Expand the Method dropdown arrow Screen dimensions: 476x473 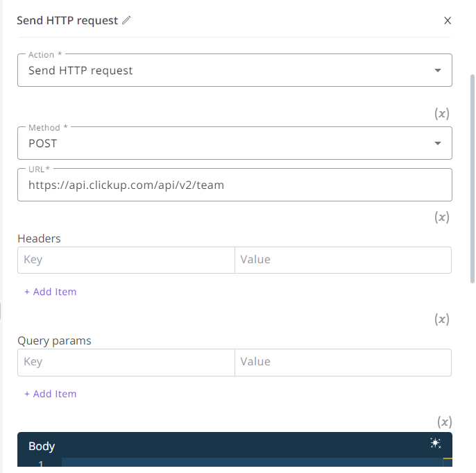tap(437, 143)
